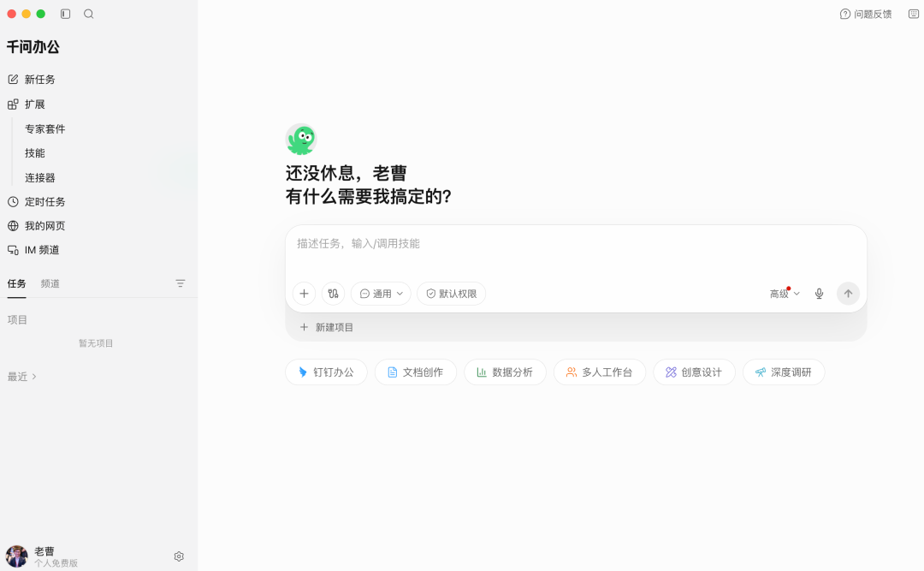
Task: Expand the 通用 mode dropdown
Action: click(x=381, y=293)
